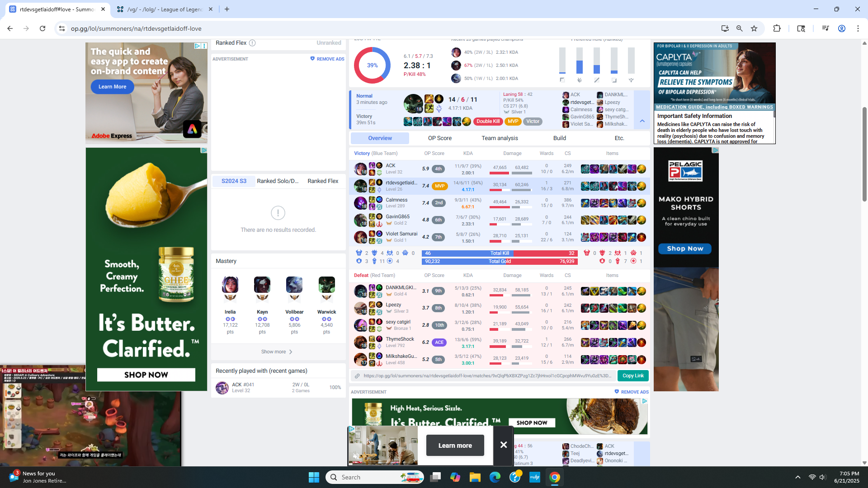Click the Learn more button on video ad
The height and width of the screenshot is (488, 868).
[x=455, y=446]
